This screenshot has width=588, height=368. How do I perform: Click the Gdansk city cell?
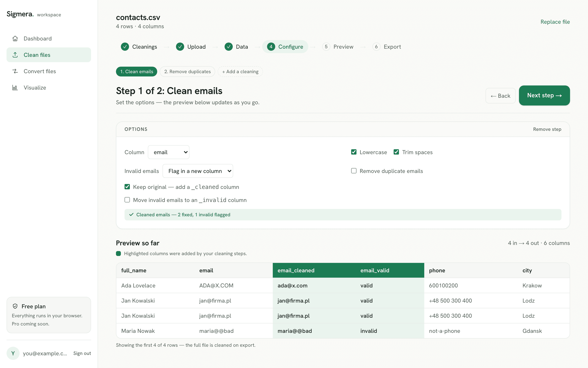click(x=544, y=331)
